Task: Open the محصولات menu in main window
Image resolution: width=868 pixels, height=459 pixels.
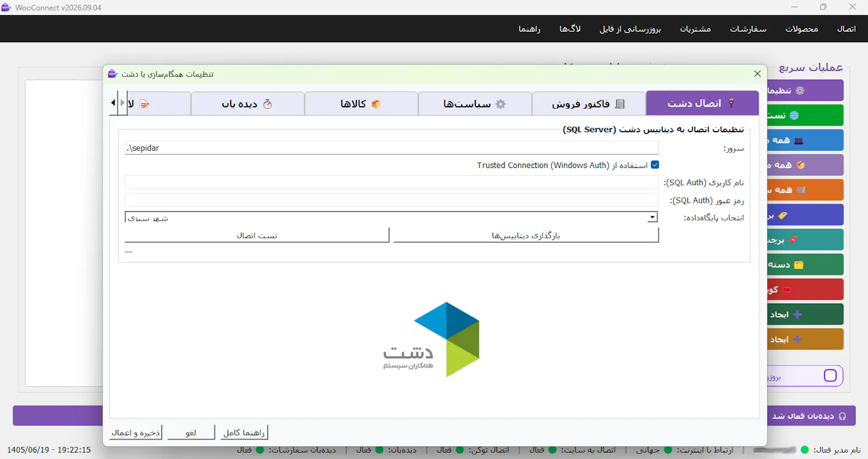Action: pos(802,29)
